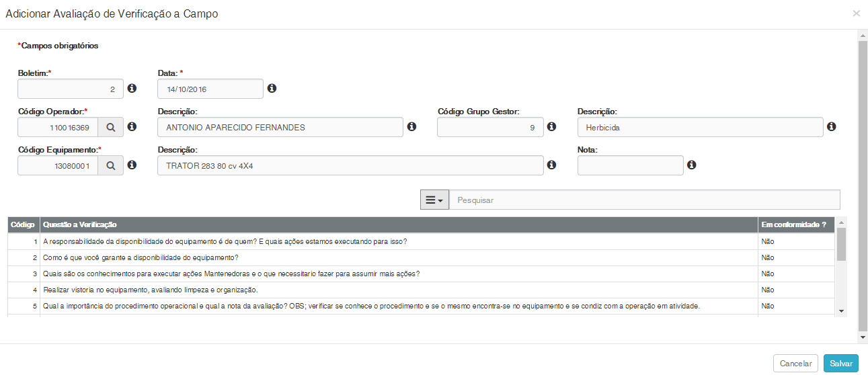
Task: Toggle conformidade value for question 5
Action: (x=768, y=306)
